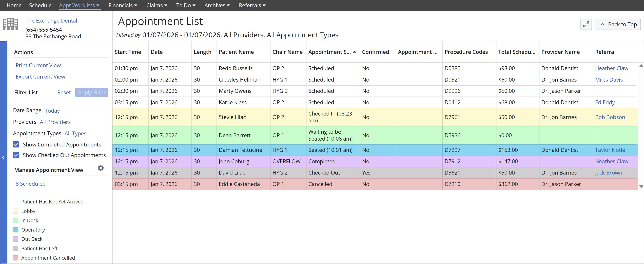
Task: Open the Date Range Today selector
Action: tap(52, 111)
